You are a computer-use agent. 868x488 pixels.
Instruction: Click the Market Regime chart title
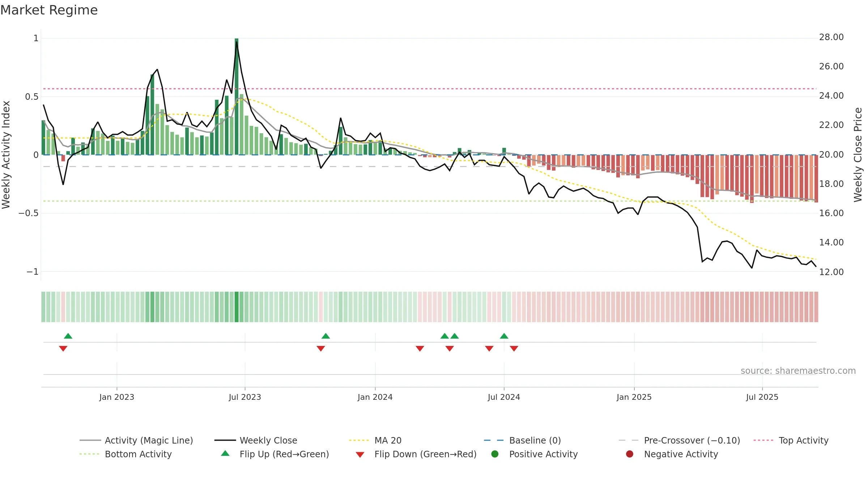click(49, 10)
